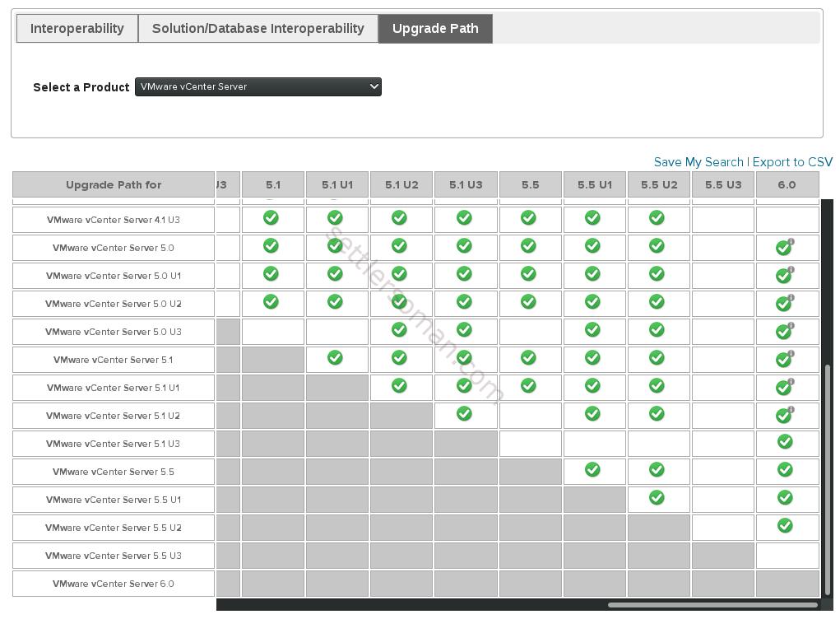Switch to the Interoperability tab
Viewport: 840px width, 619px height.
(77, 29)
